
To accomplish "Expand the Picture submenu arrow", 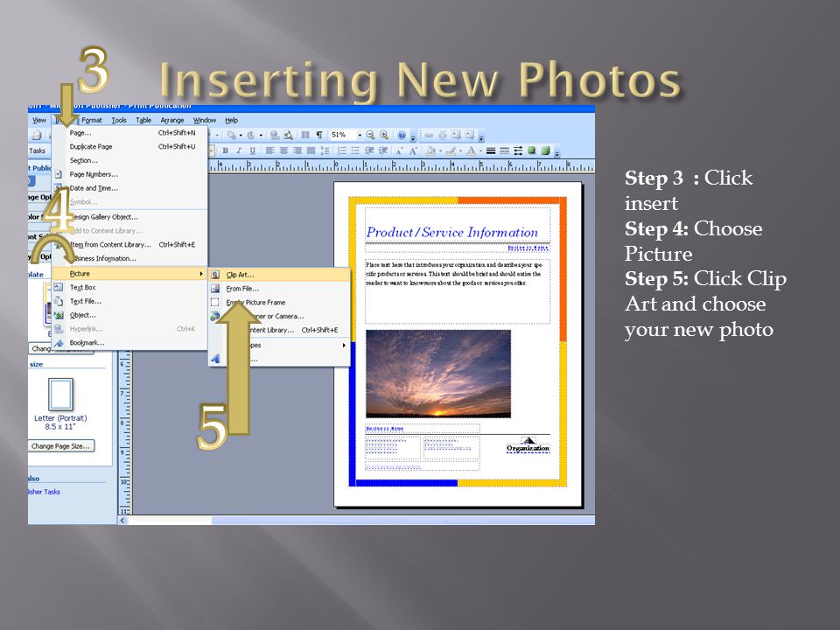I will pos(201,274).
